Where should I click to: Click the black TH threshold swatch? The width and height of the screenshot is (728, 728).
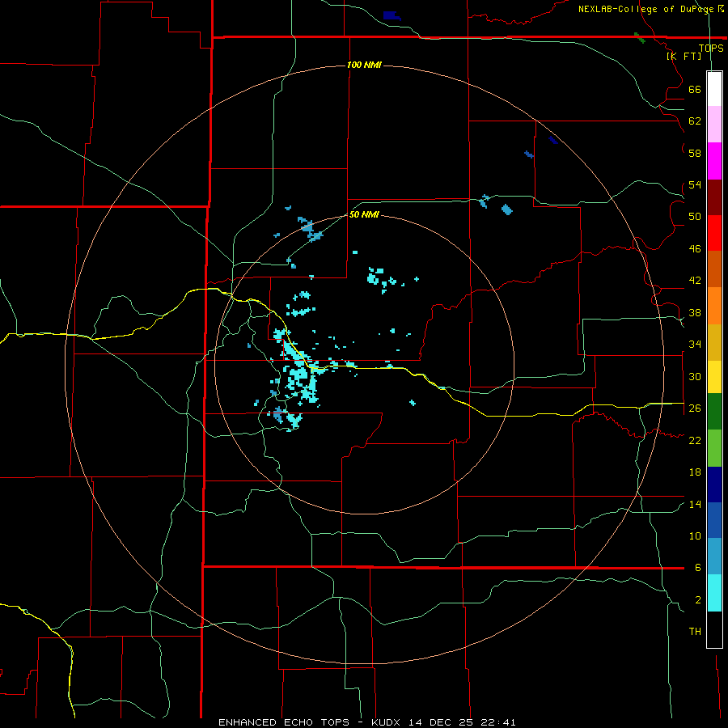click(714, 629)
